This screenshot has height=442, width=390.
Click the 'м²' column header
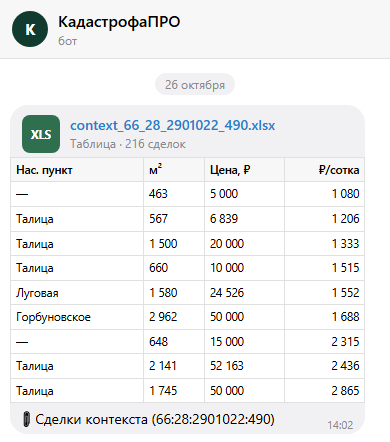pyautogui.click(x=174, y=170)
